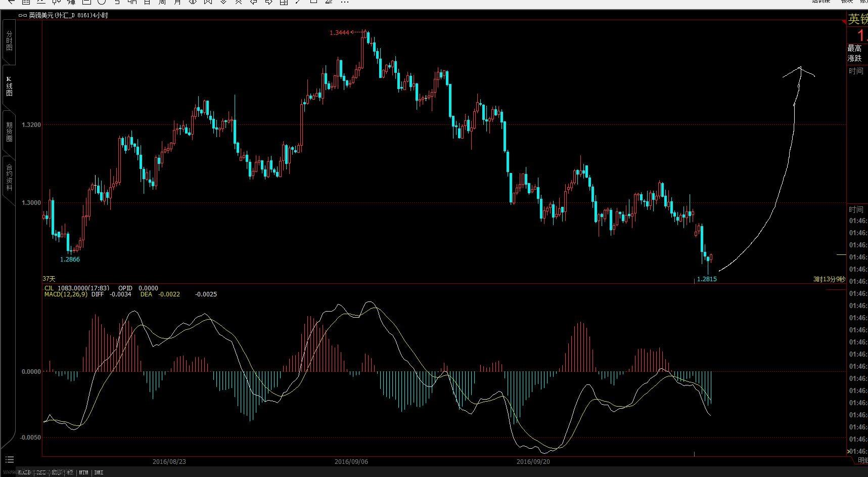Click the CJL volume indicator label
The image size is (868, 477).
point(49,288)
